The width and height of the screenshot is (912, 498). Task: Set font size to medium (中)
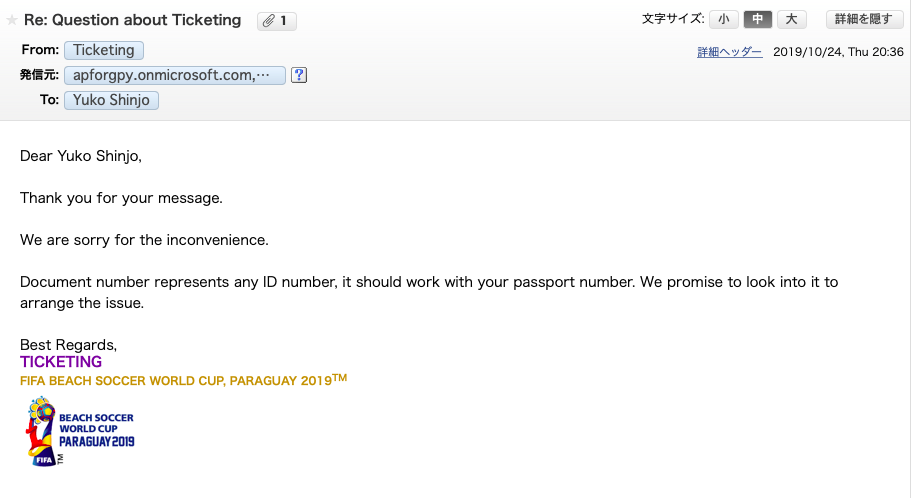pyautogui.click(x=757, y=19)
